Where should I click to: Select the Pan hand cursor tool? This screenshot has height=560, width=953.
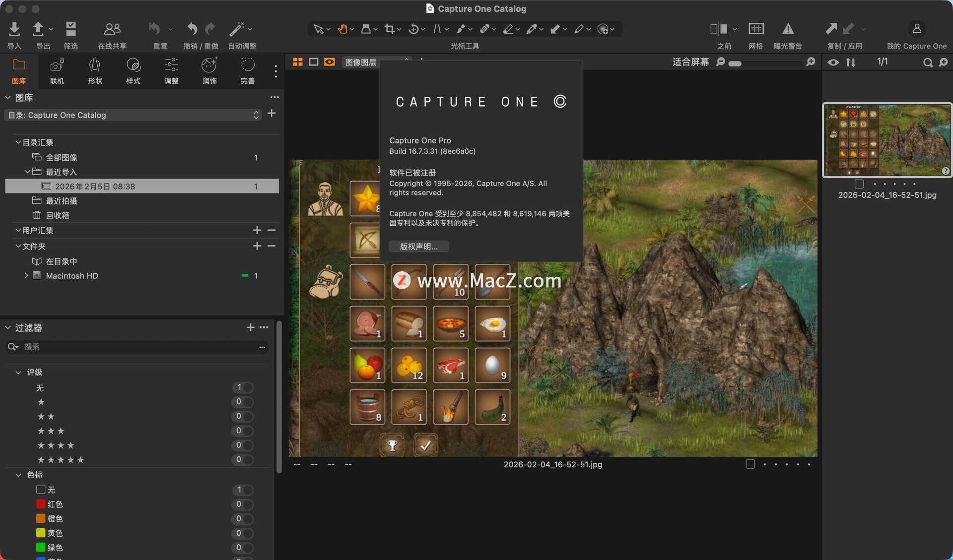pyautogui.click(x=342, y=29)
